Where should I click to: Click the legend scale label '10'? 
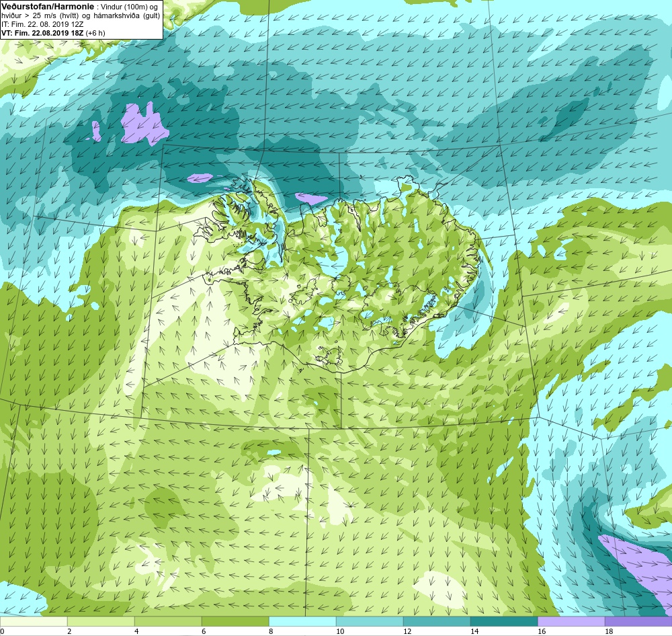pos(340,631)
